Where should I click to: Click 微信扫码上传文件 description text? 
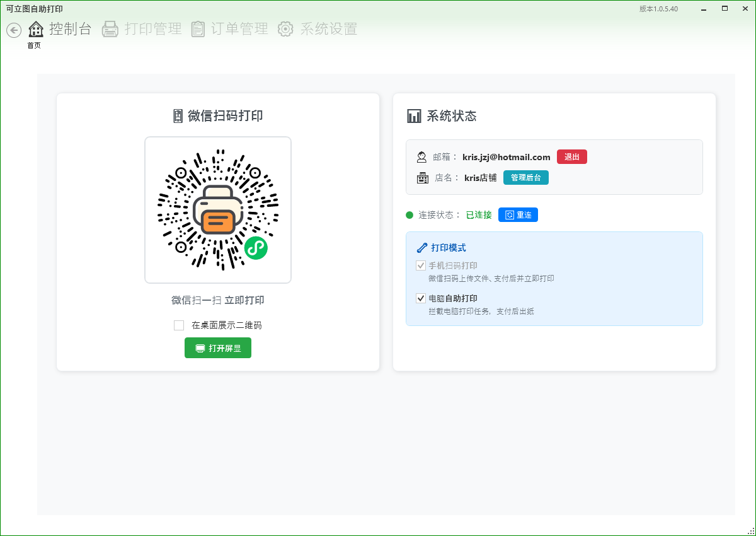coord(491,278)
